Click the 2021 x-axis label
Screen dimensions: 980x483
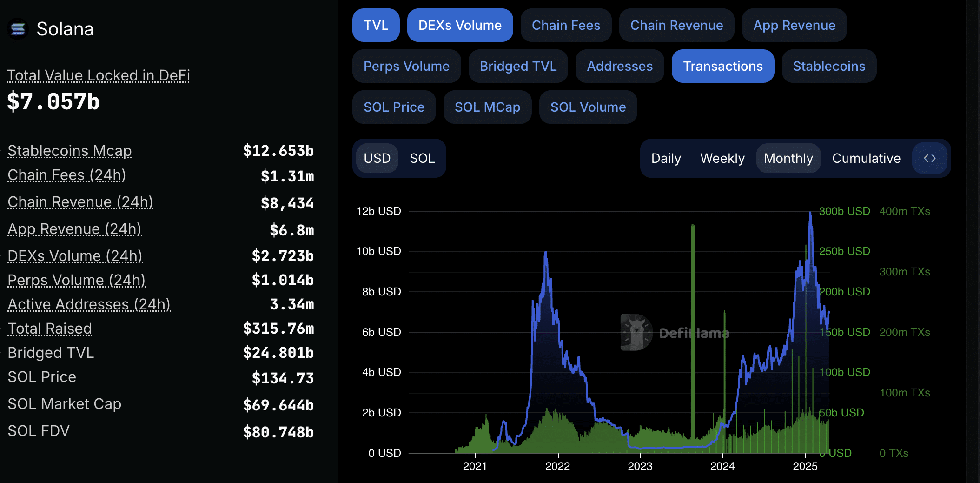point(475,466)
